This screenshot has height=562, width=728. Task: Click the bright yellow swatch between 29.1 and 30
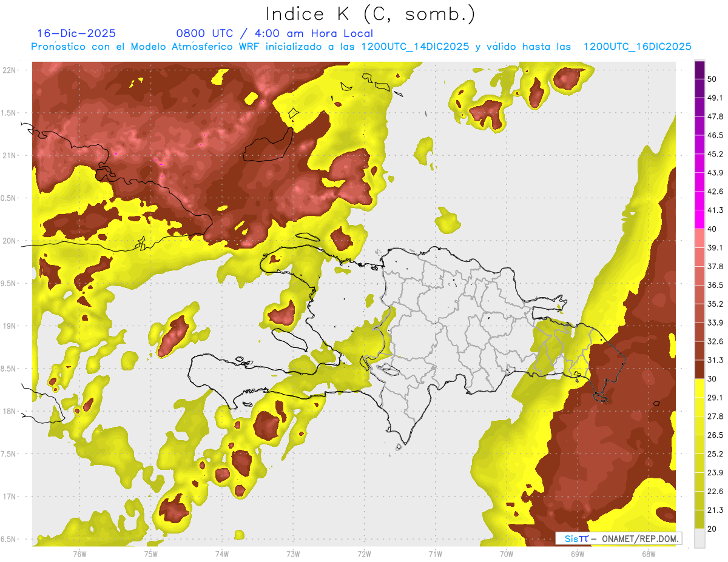click(x=699, y=388)
